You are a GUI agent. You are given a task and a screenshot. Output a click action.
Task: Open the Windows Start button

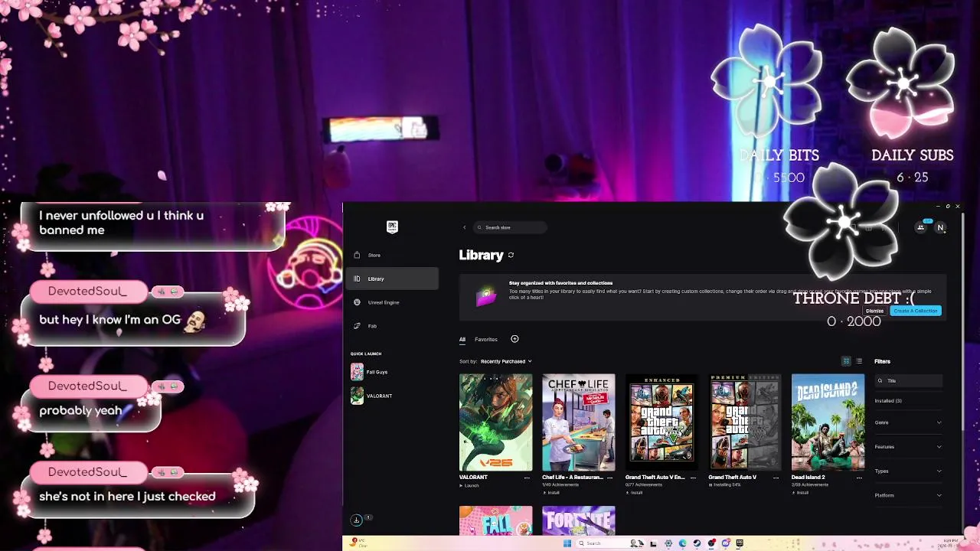[x=567, y=543]
